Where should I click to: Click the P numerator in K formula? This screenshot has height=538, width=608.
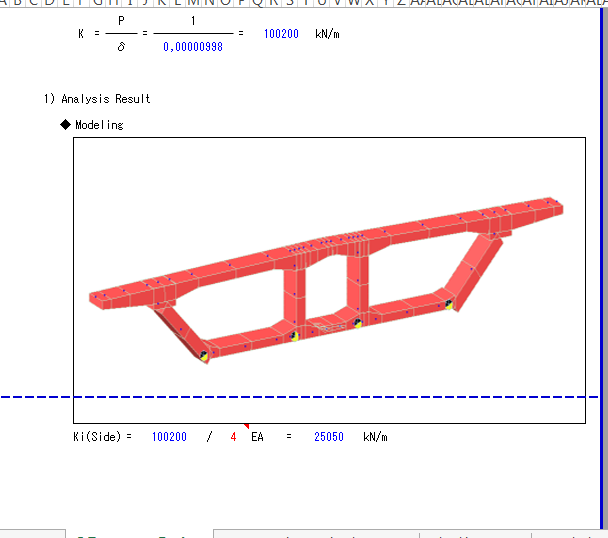click(x=120, y=21)
